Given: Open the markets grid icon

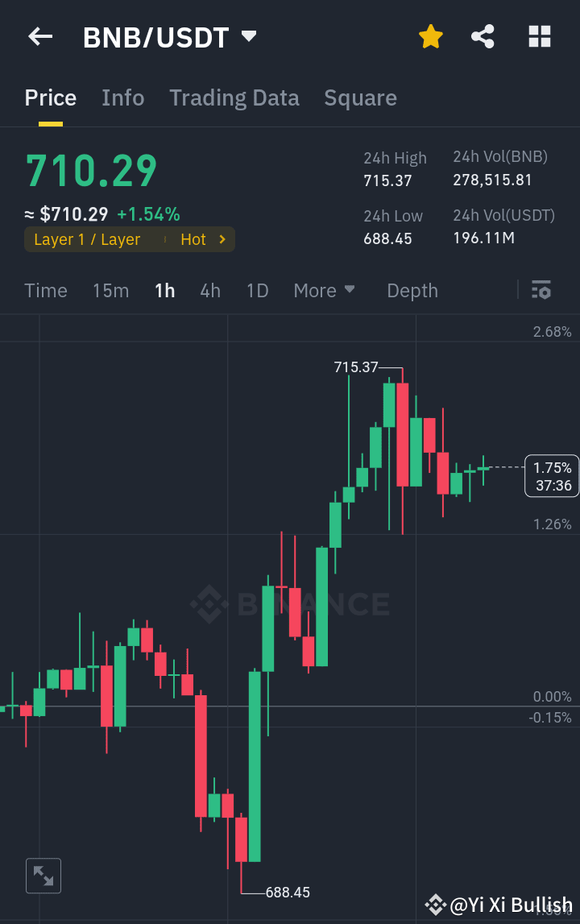Looking at the screenshot, I should pos(539,36).
